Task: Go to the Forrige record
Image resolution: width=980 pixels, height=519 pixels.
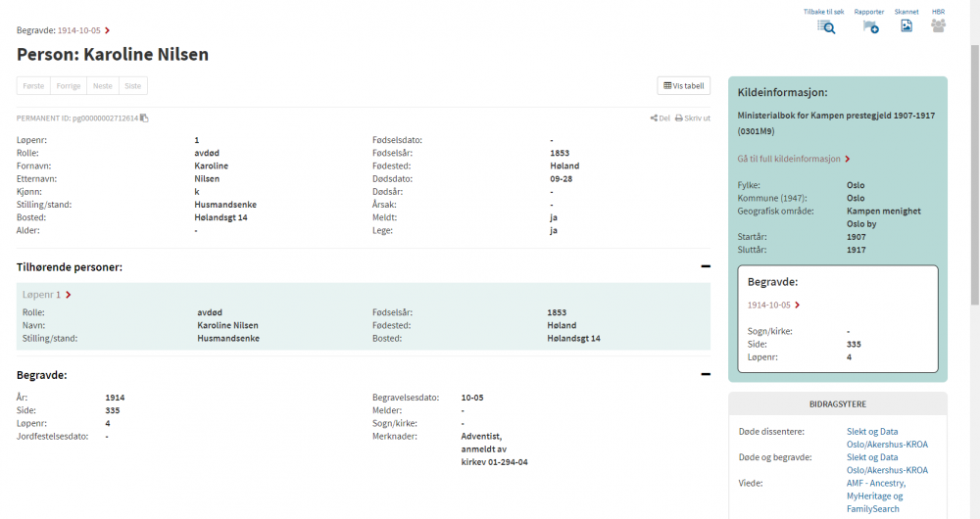Action: pos(69,86)
